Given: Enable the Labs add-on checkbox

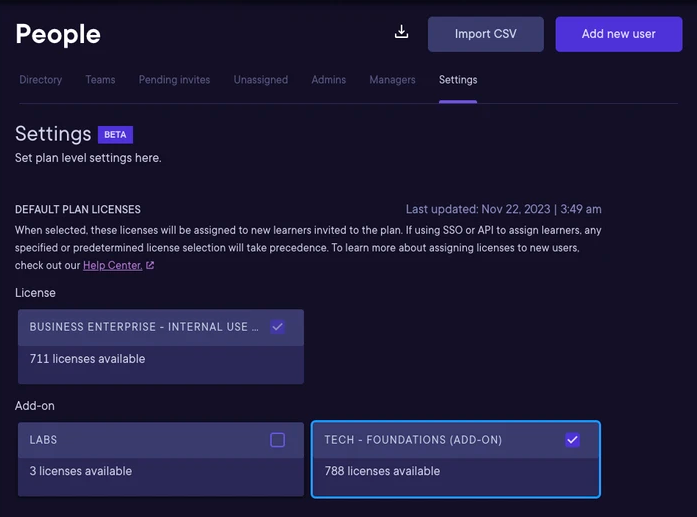Looking at the screenshot, I should point(277,440).
